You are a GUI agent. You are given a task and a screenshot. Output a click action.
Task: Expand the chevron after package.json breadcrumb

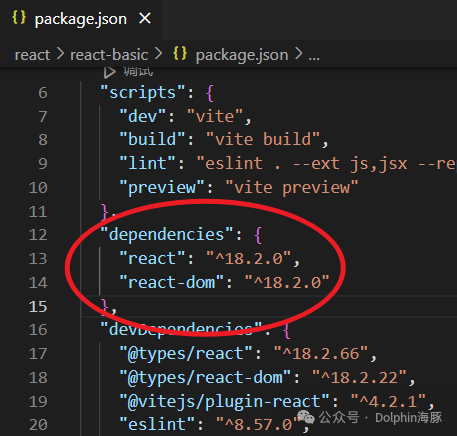pos(299,54)
